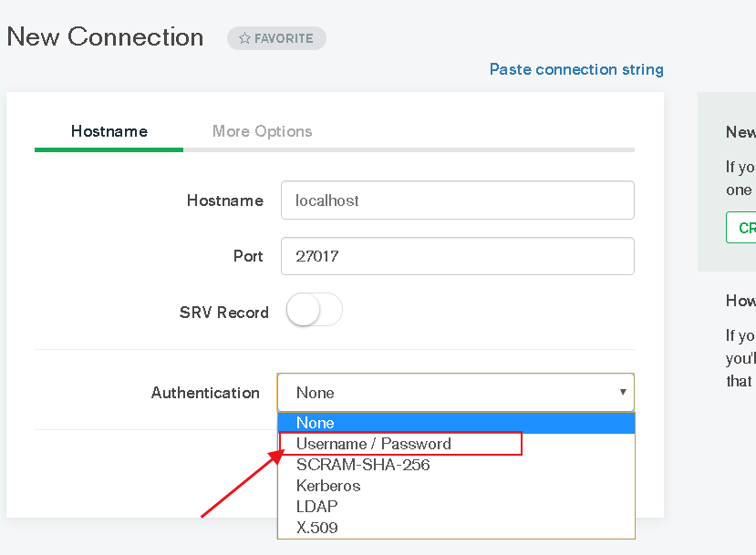Screen dimensions: 756x555
Task: Choose LDAP in the authentication list
Action: pyautogui.click(x=315, y=507)
